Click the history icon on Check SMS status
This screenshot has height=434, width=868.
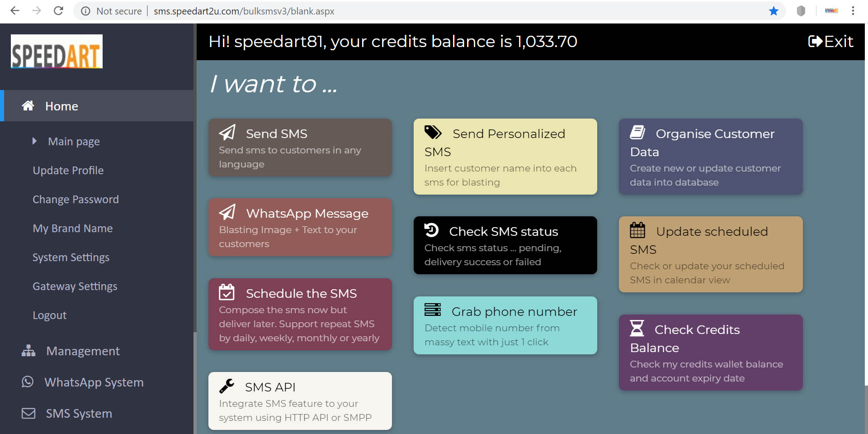432,230
